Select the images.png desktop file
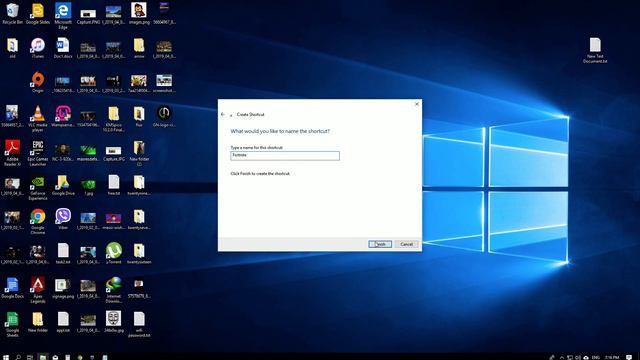 [139, 13]
